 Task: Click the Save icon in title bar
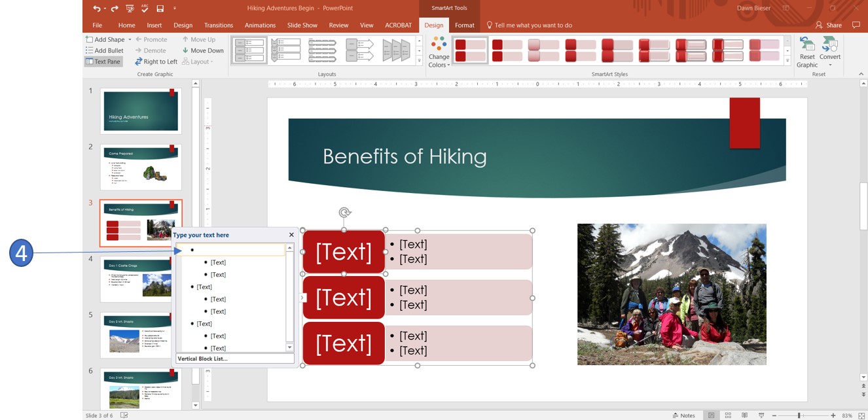pos(160,9)
